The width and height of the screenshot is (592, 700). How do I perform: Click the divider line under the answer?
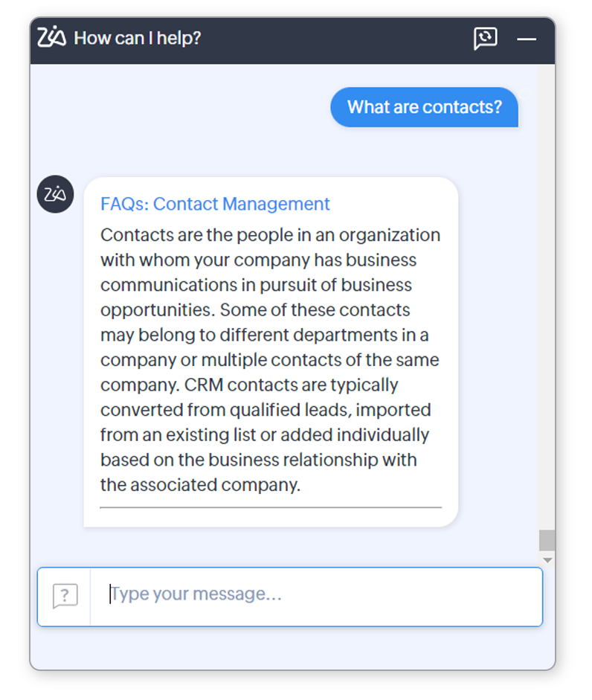coord(271,507)
